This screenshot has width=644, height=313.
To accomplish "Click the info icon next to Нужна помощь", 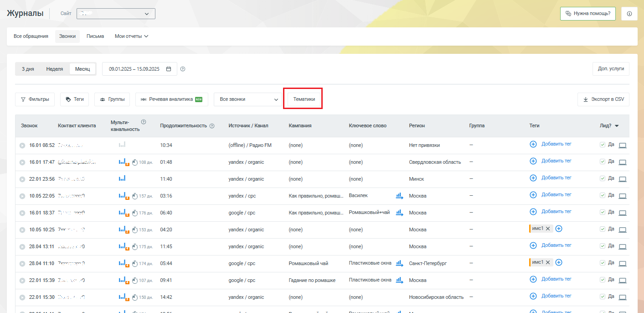I will coord(629,14).
